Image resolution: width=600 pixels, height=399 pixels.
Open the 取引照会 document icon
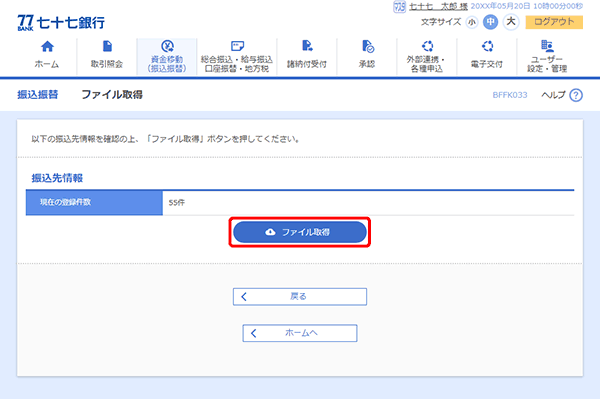pyautogui.click(x=107, y=46)
